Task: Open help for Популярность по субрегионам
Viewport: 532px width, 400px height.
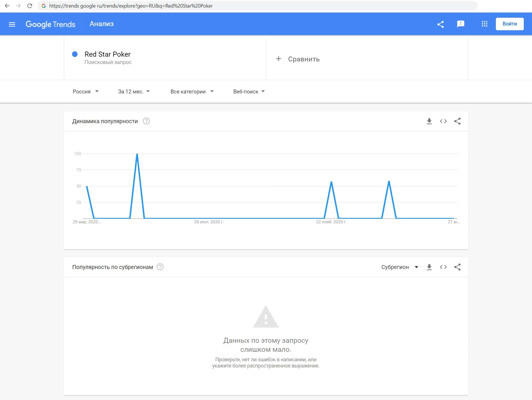Action: tap(160, 267)
